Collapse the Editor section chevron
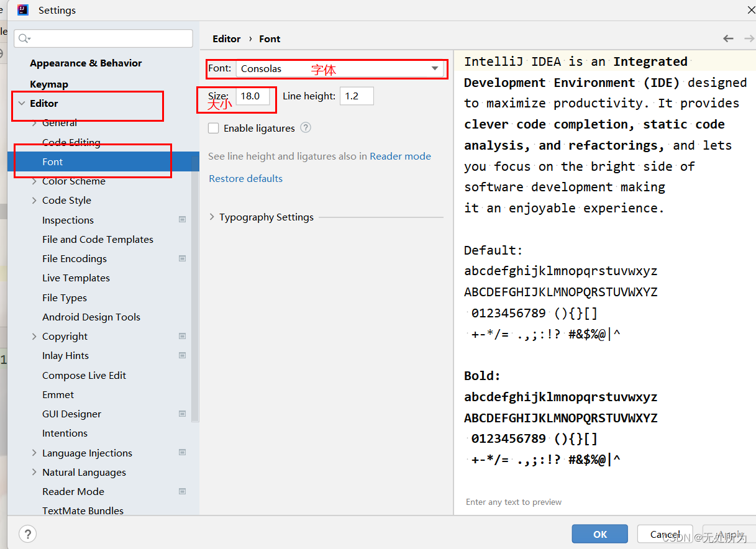This screenshot has width=756, height=549. [x=22, y=104]
